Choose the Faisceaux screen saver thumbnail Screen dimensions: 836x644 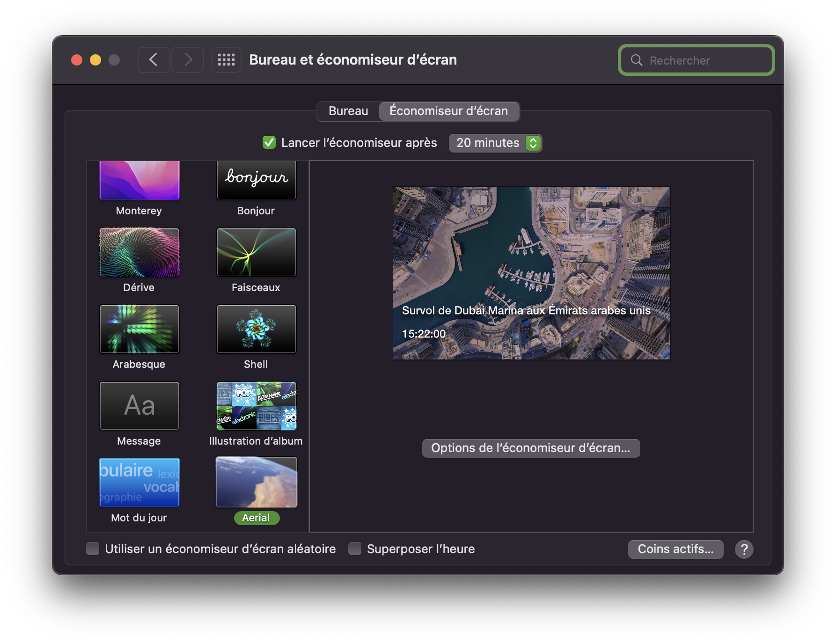(x=257, y=252)
